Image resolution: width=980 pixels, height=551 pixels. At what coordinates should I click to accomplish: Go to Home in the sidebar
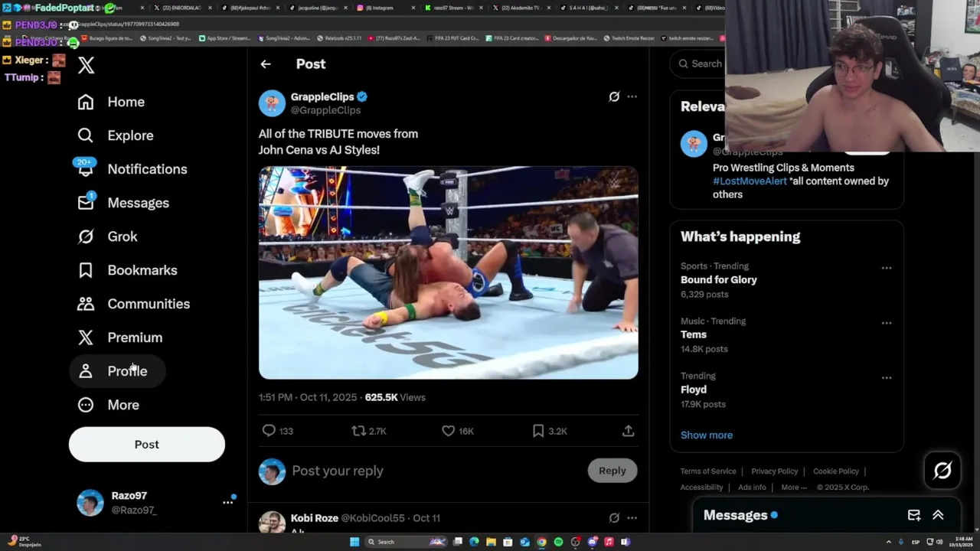[111, 102]
